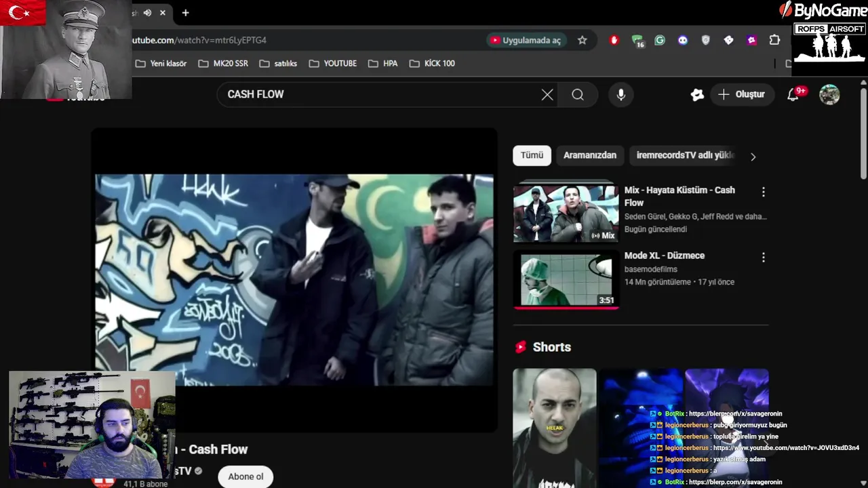This screenshot has width=868, height=488.
Task: Open options menu for the Mix playlist
Action: click(x=763, y=192)
